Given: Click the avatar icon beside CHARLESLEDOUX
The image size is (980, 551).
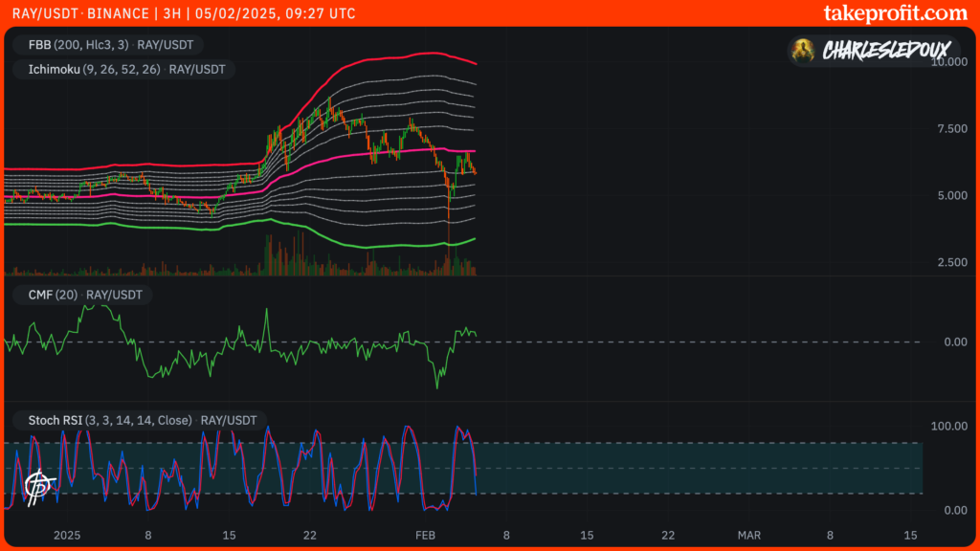Looking at the screenshot, I should pyautogui.click(x=806, y=51).
